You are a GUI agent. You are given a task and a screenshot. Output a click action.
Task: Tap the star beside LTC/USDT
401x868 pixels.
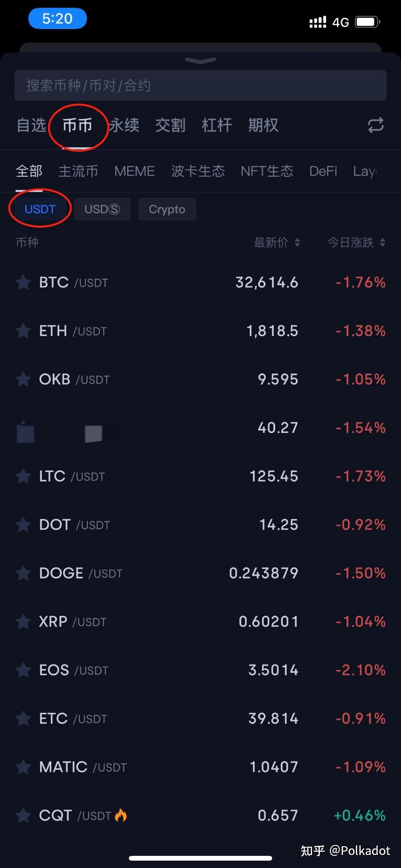pyautogui.click(x=23, y=476)
